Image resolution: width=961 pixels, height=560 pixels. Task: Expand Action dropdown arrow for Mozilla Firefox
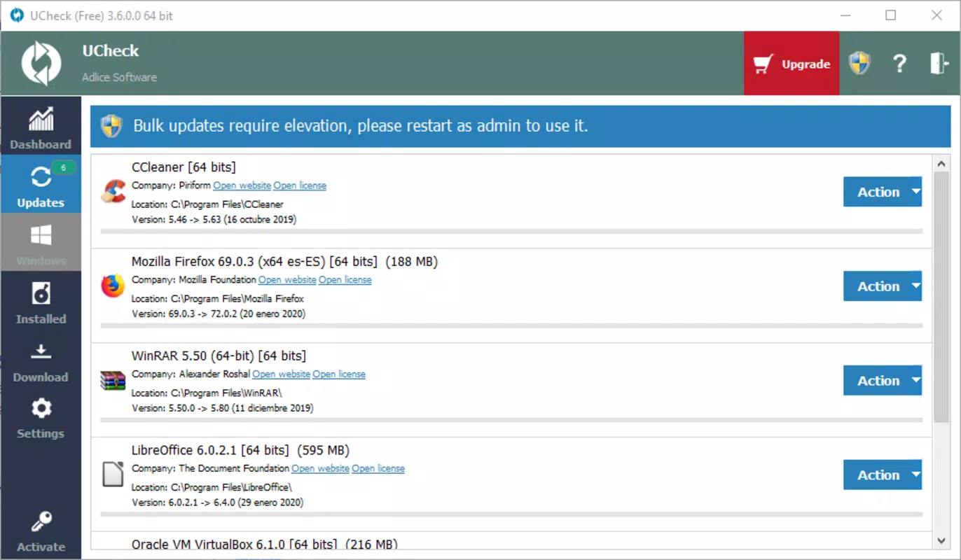(x=915, y=286)
